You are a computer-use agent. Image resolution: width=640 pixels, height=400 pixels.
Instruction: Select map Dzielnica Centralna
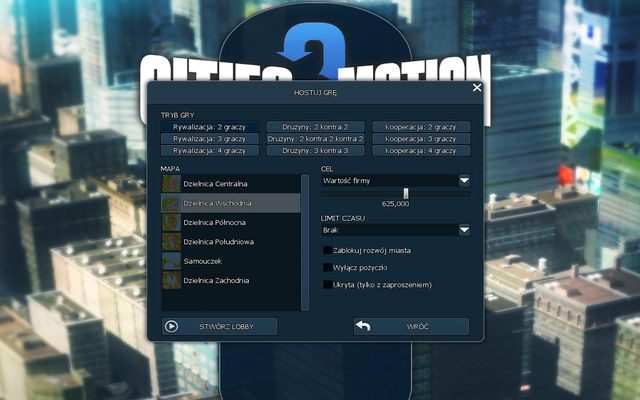231,184
